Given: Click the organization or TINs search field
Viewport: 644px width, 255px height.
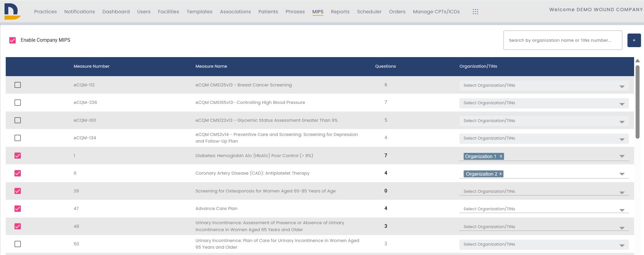Looking at the screenshot, I should [563, 40].
